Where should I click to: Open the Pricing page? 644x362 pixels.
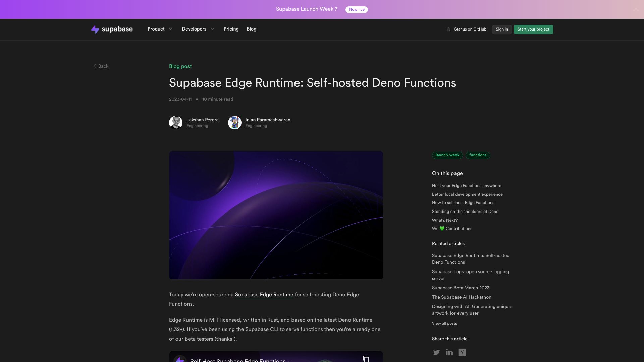(231, 29)
